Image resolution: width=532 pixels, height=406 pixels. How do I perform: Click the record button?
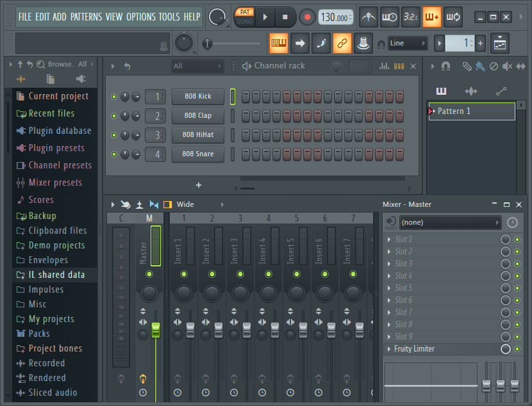(308, 17)
